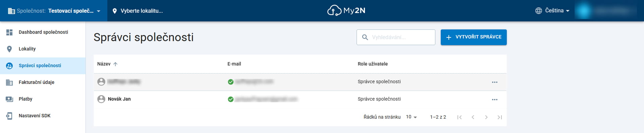Click the Vytvořit správce button
Image resolution: width=644 pixels, height=133 pixels.
click(x=474, y=37)
